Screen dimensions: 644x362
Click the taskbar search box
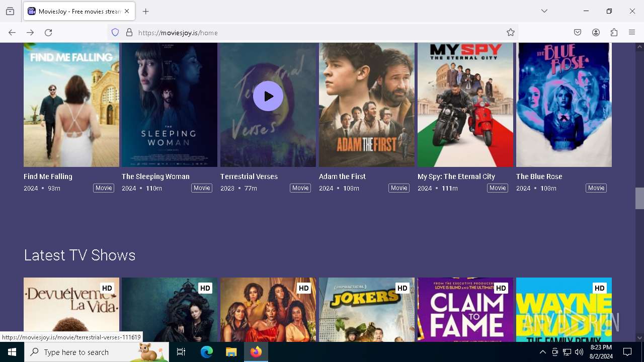click(97, 352)
